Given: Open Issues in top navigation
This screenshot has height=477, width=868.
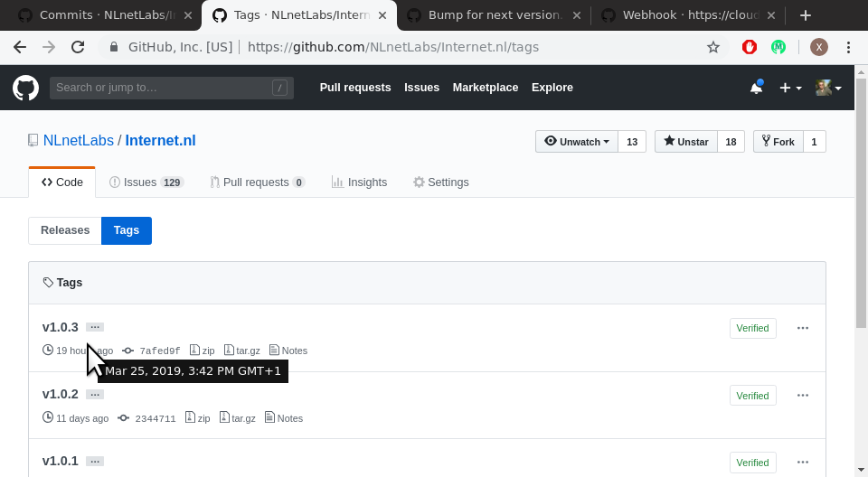Looking at the screenshot, I should (x=422, y=88).
